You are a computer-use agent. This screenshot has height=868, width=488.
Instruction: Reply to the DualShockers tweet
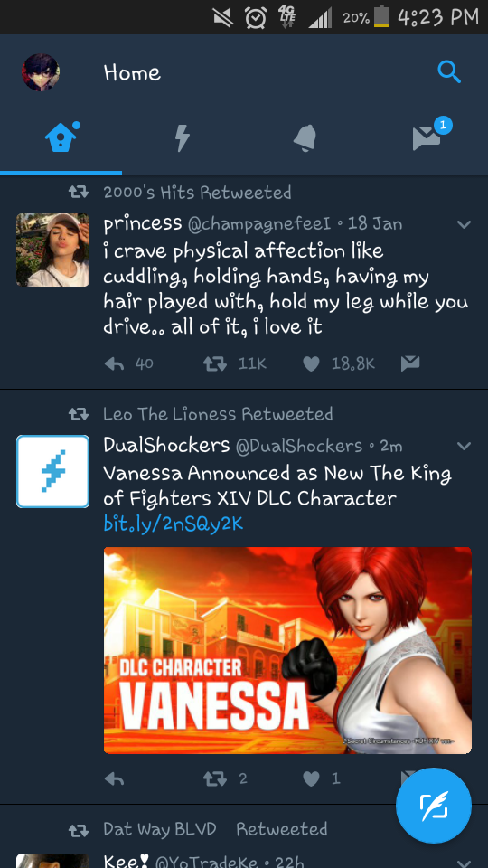pos(114,778)
